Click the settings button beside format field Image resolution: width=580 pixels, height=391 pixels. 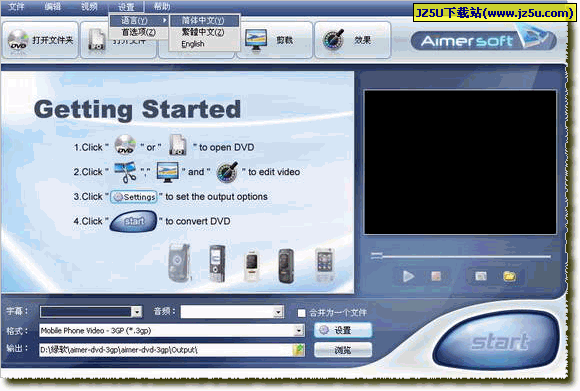pyautogui.click(x=343, y=330)
